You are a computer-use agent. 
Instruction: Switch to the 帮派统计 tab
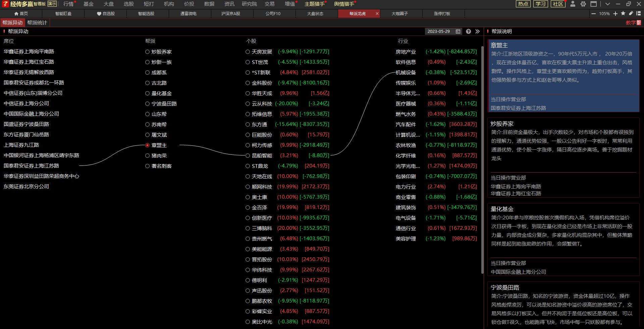click(x=37, y=23)
